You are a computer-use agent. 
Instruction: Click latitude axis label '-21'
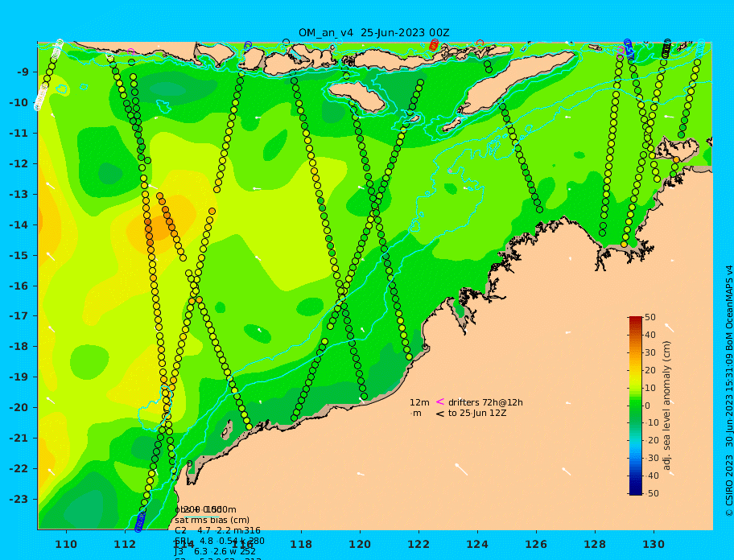click(19, 439)
